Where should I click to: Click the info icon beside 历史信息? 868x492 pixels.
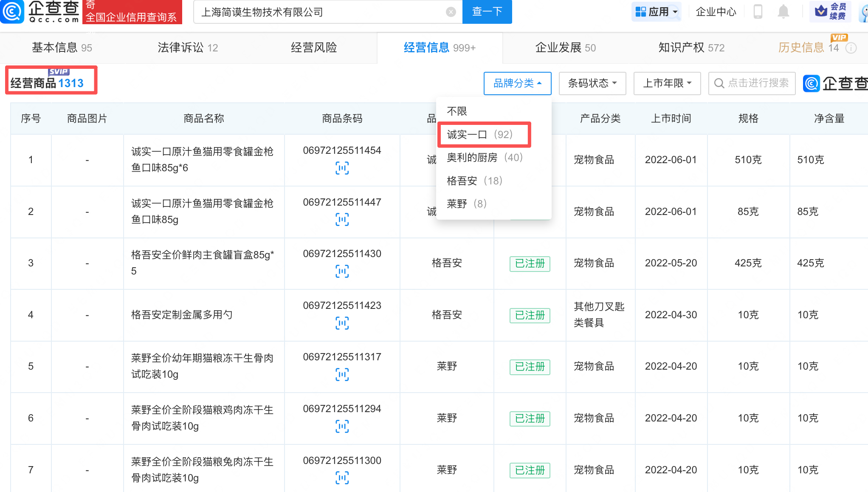point(851,48)
